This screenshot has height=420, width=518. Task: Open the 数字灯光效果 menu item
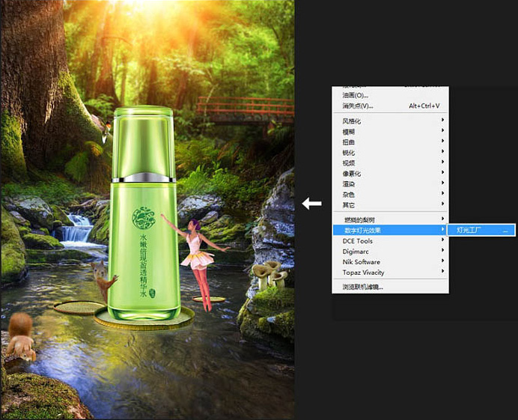pyautogui.click(x=365, y=231)
